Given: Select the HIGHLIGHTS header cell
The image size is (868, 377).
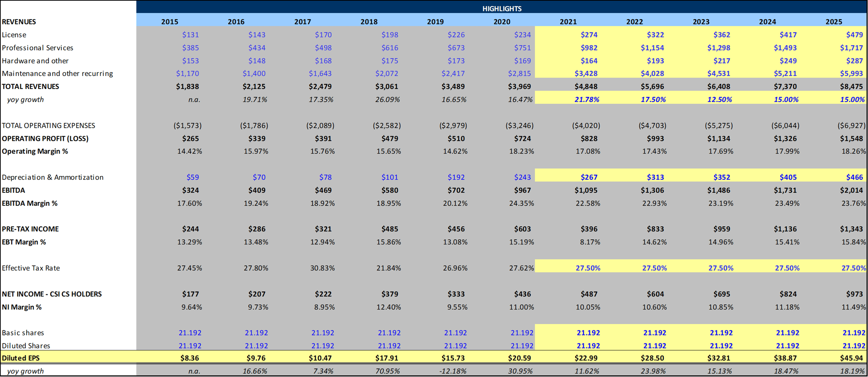Looking at the screenshot, I should [x=502, y=9].
